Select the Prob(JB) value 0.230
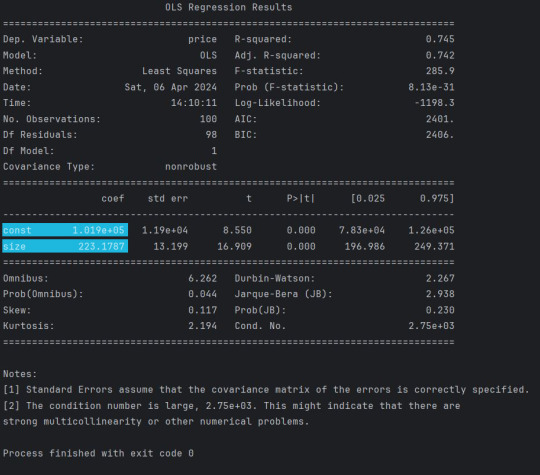Screen dimensions: 540x475 click(x=440, y=310)
